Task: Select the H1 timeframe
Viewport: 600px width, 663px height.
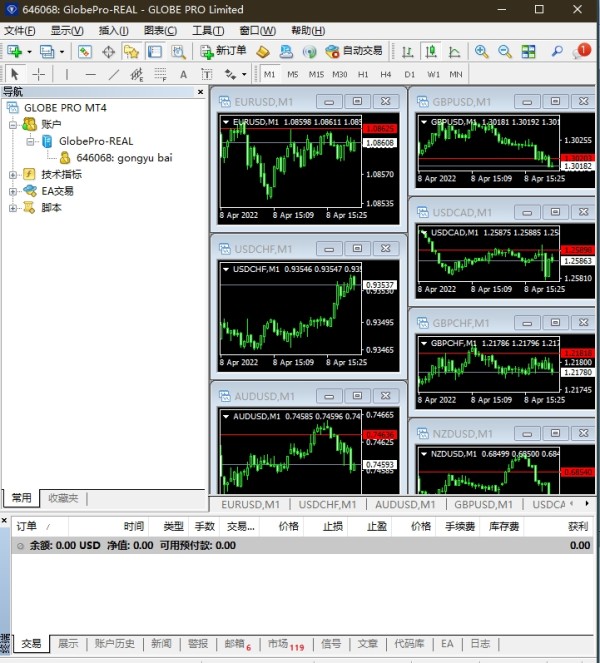Action: pyautogui.click(x=363, y=74)
